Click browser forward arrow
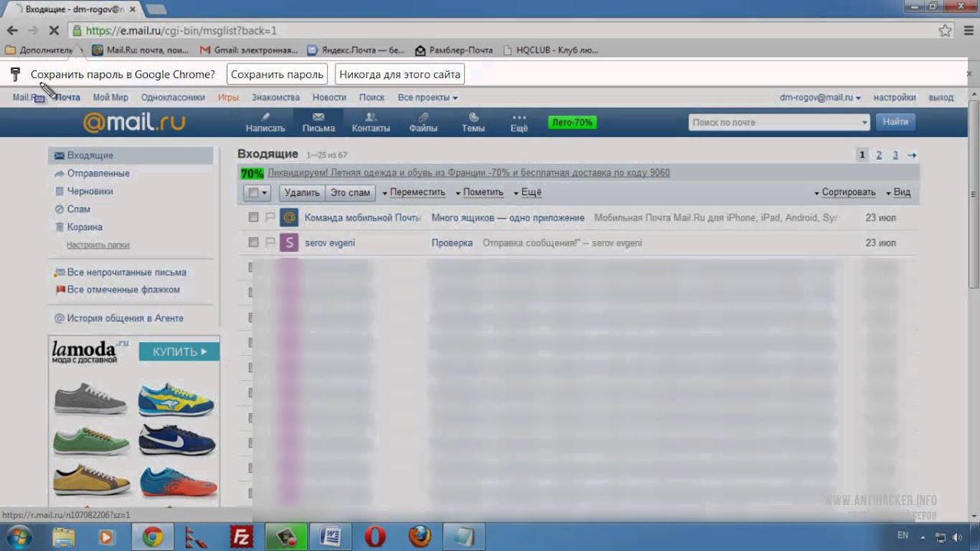The image size is (980, 551). 33,31
